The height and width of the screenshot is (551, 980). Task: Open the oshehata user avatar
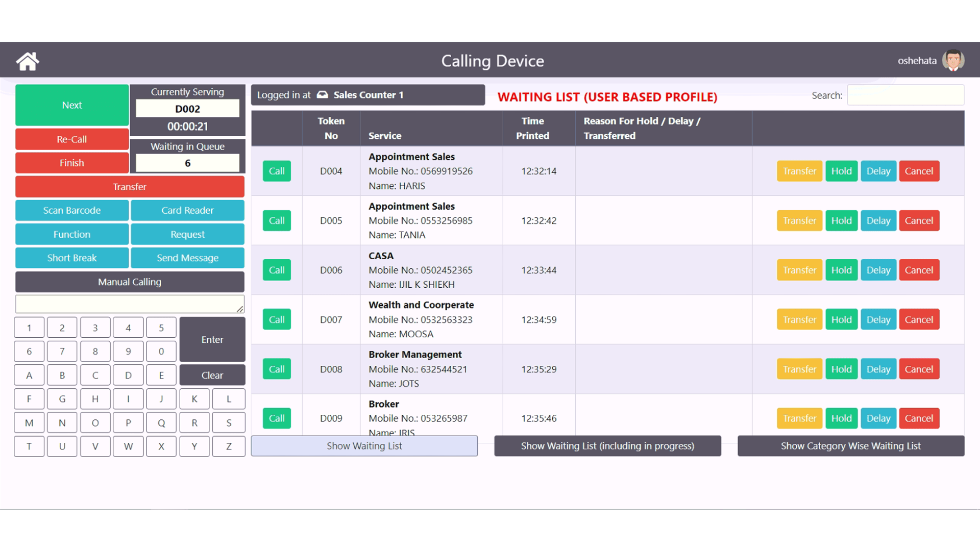click(952, 61)
